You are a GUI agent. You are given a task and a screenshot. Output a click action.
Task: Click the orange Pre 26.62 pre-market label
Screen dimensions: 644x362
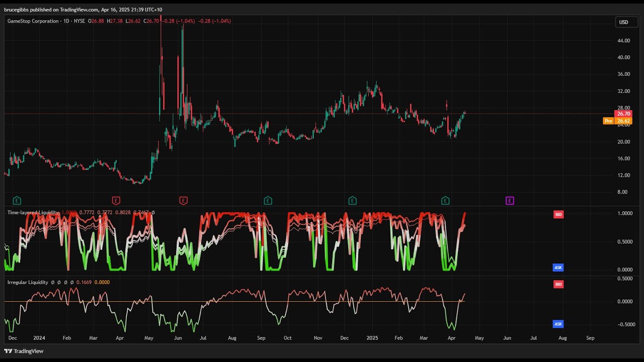(617, 121)
